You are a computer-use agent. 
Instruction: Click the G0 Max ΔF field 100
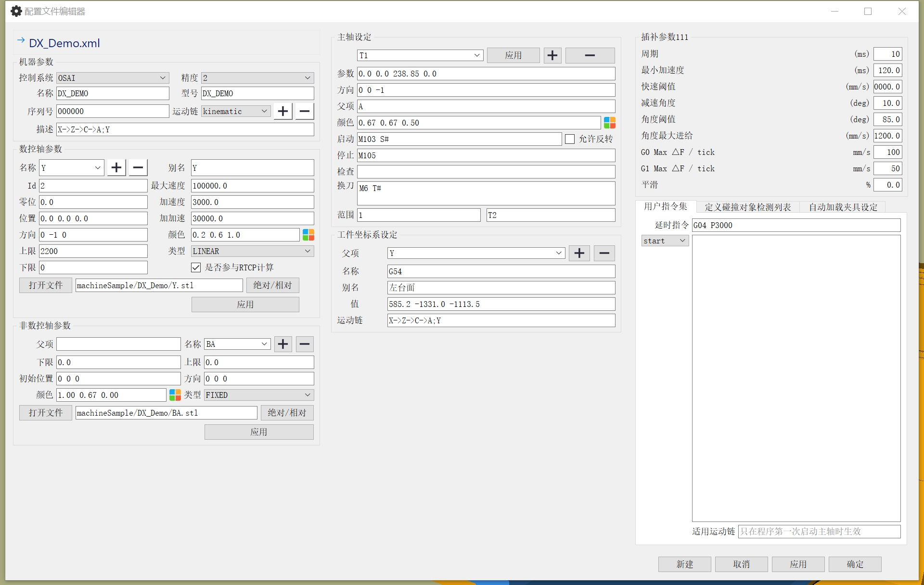tap(888, 152)
